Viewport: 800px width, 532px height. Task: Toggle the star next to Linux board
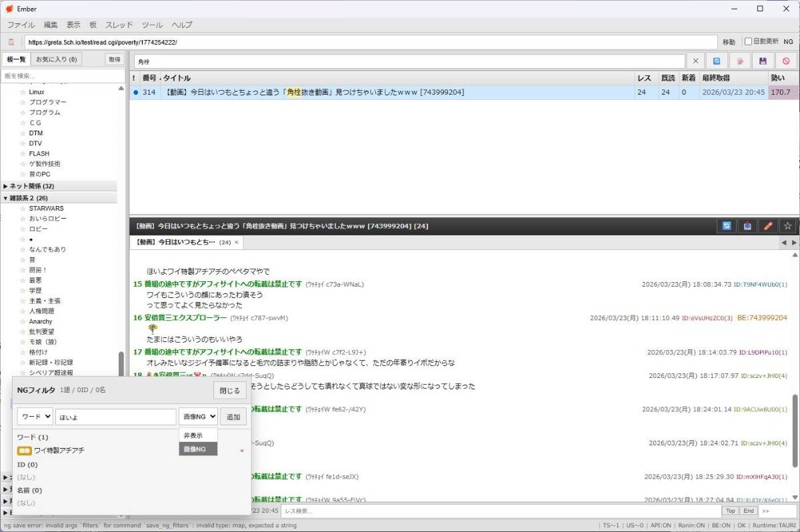click(x=23, y=92)
